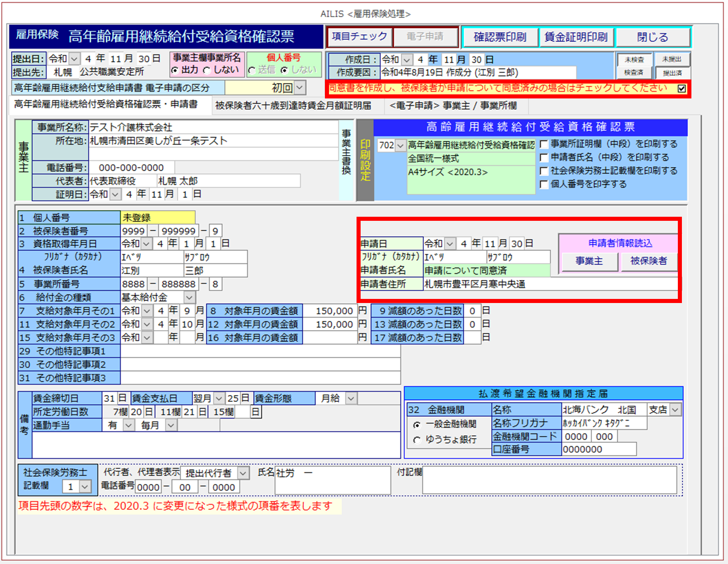Image resolution: width=728 pixels, height=564 pixels.
Task: Click the 項目チェック button
Action: point(359,37)
